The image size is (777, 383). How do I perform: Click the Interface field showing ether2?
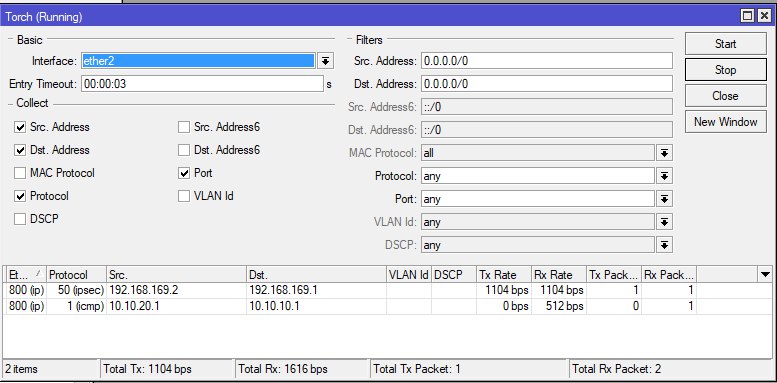click(198, 61)
